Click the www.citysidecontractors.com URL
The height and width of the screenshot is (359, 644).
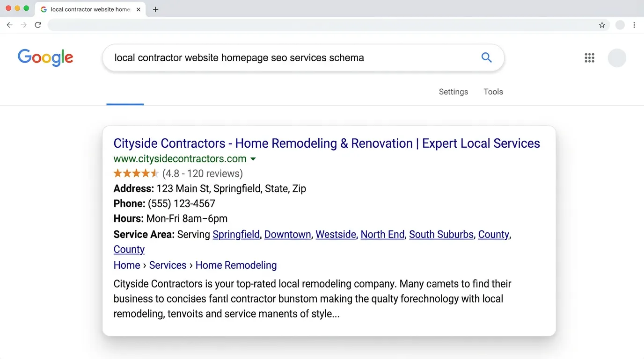180,158
